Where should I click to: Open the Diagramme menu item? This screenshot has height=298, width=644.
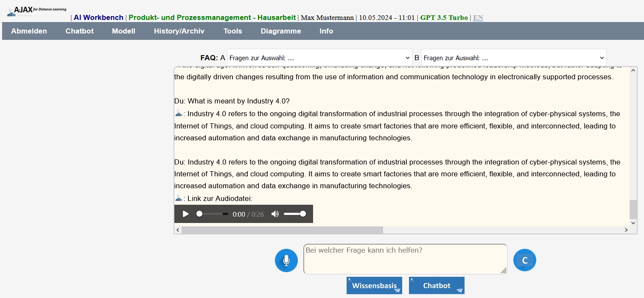280,31
